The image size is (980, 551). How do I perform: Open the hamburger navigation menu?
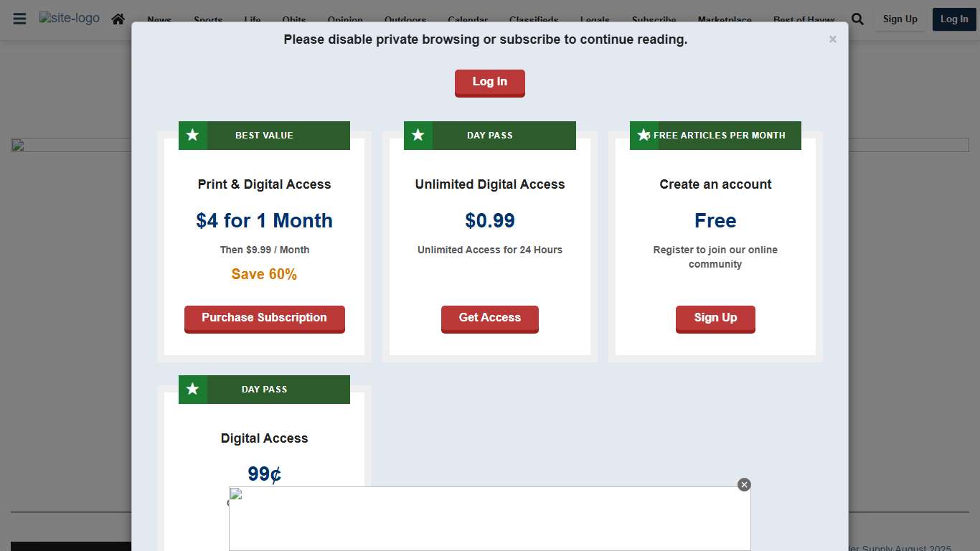(x=19, y=19)
